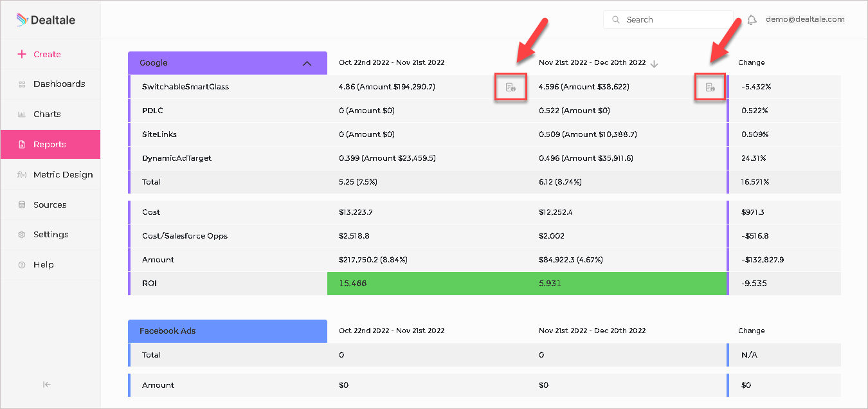The width and height of the screenshot is (868, 409).
Task: Go to Dashboards
Action: coord(50,84)
